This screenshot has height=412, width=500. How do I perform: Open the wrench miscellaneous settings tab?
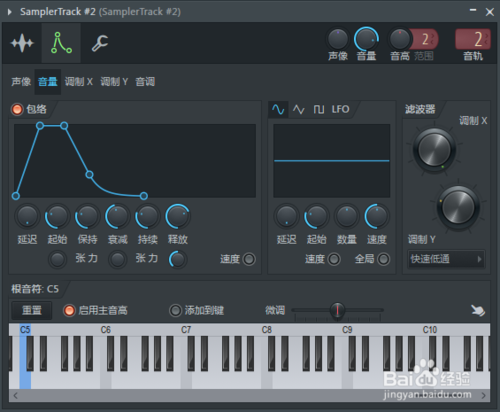click(x=100, y=43)
